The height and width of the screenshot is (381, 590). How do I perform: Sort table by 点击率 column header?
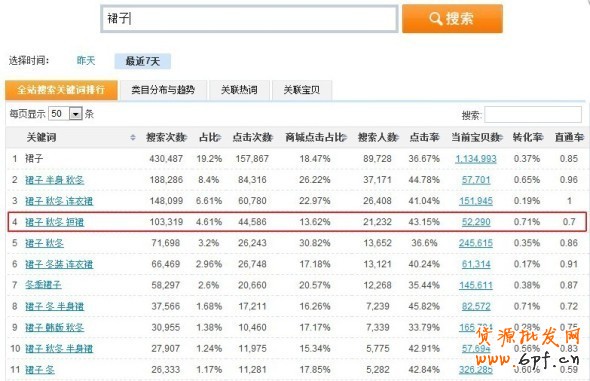tap(424, 138)
